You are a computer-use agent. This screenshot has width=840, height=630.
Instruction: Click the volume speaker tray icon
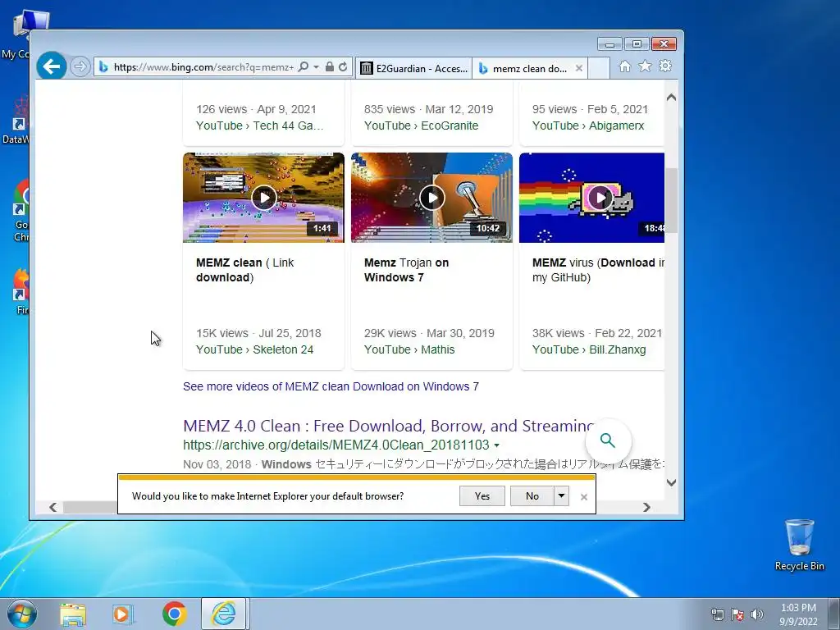(757, 614)
